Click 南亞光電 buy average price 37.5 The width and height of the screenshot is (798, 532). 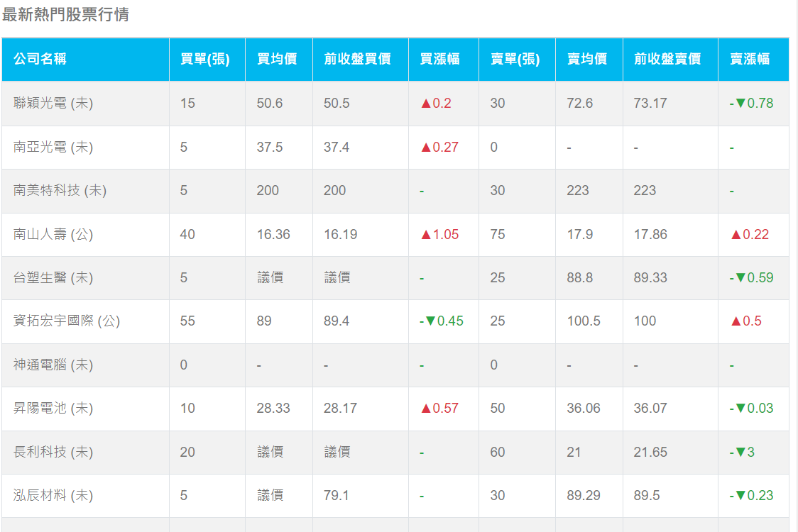tap(270, 148)
